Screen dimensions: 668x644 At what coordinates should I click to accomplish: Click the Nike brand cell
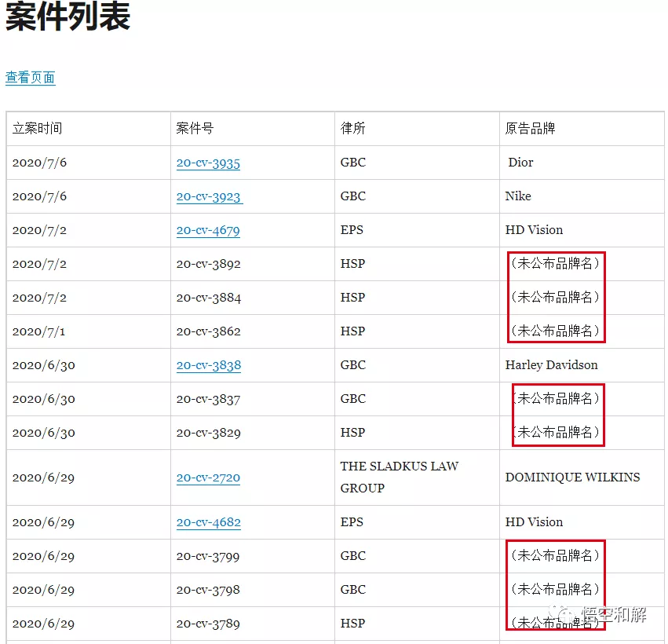(518, 196)
